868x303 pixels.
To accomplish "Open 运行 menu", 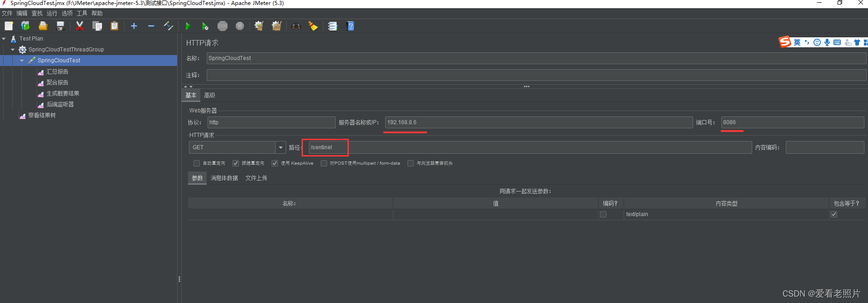I will (52, 13).
